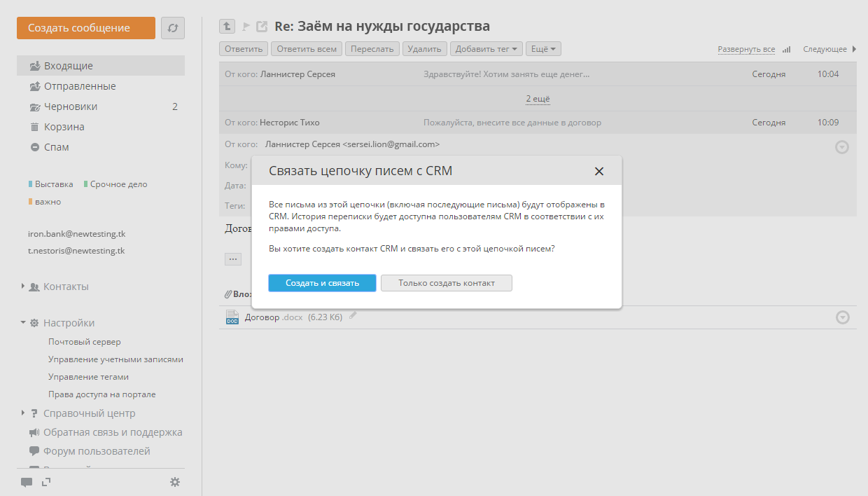
Task: Open the 'Черновики' folder
Action: (x=71, y=106)
